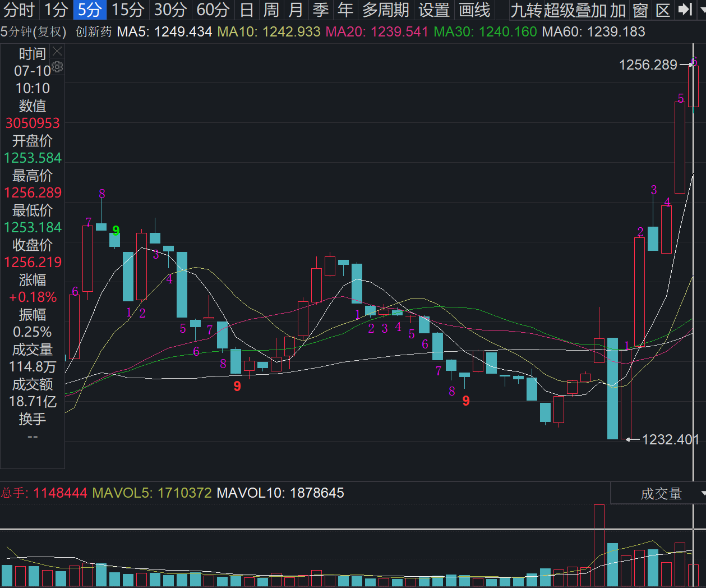This screenshot has width=706, height=588.
Task: Click the 成交量 114.8万 value
Action: [33, 366]
